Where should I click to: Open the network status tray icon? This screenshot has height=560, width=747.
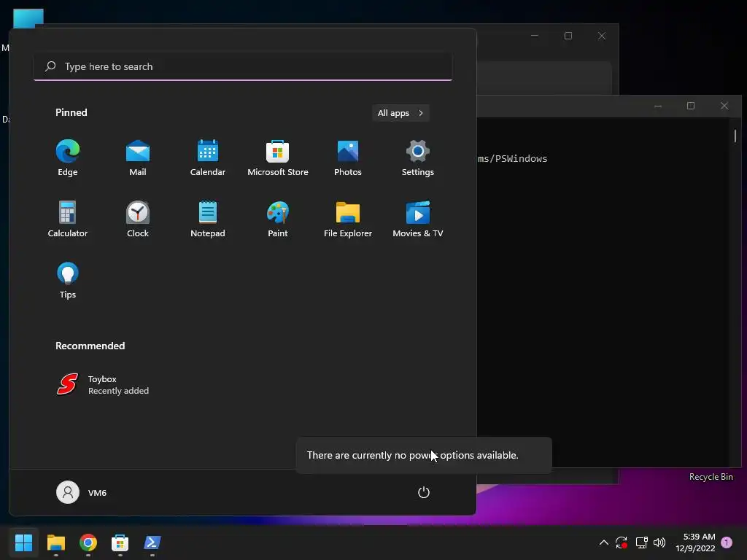click(641, 542)
